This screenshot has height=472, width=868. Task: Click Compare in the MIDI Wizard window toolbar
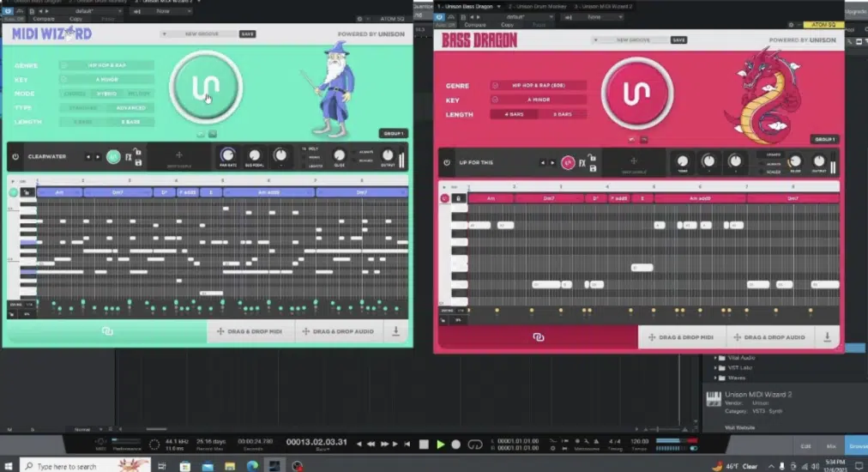click(x=44, y=19)
